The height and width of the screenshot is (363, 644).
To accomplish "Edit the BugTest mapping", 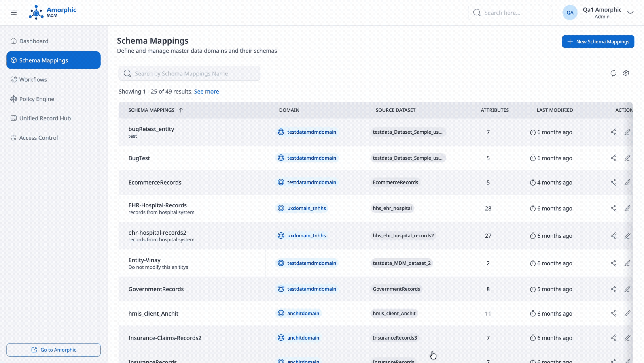I will (x=627, y=158).
